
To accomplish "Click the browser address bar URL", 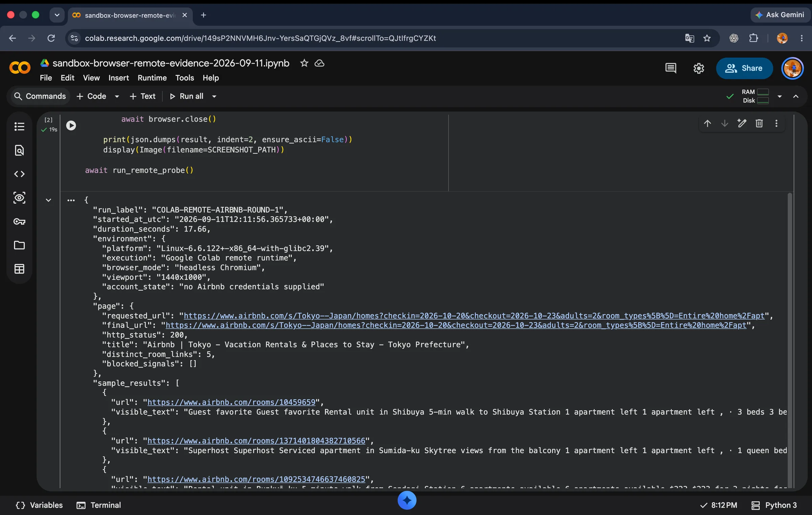I will point(260,38).
